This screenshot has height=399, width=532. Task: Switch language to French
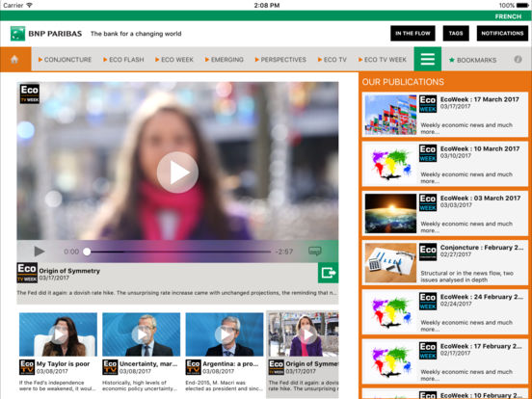click(508, 16)
